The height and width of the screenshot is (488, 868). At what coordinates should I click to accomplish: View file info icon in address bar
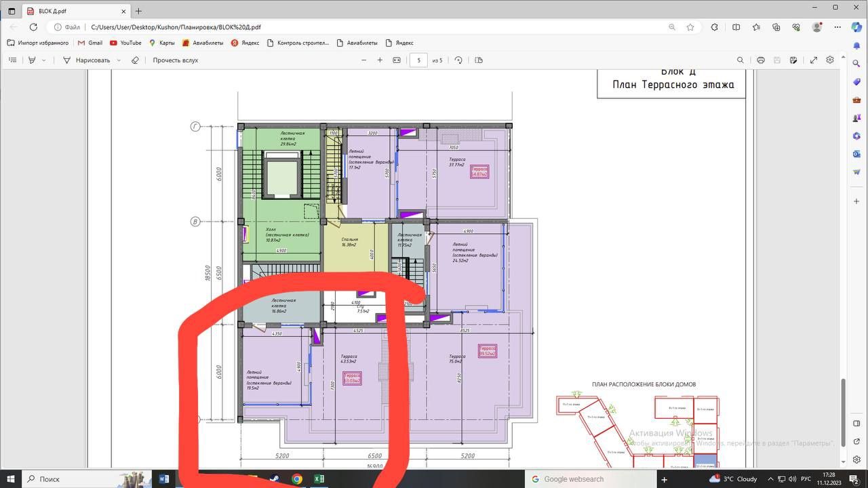(58, 27)
